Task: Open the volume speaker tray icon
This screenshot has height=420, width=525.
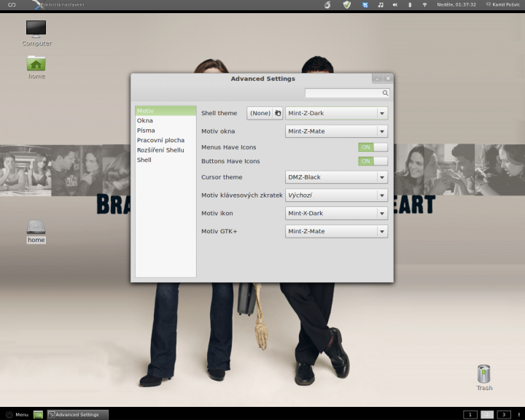Action: (x=395, y=4)
